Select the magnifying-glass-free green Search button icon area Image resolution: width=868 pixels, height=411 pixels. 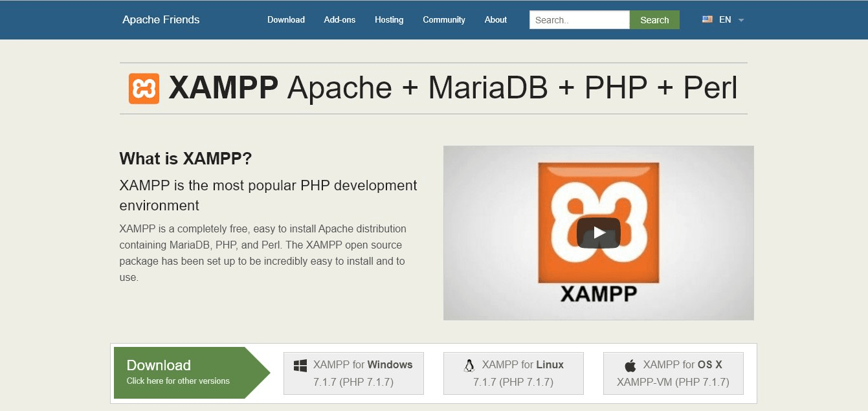(654, 19)
